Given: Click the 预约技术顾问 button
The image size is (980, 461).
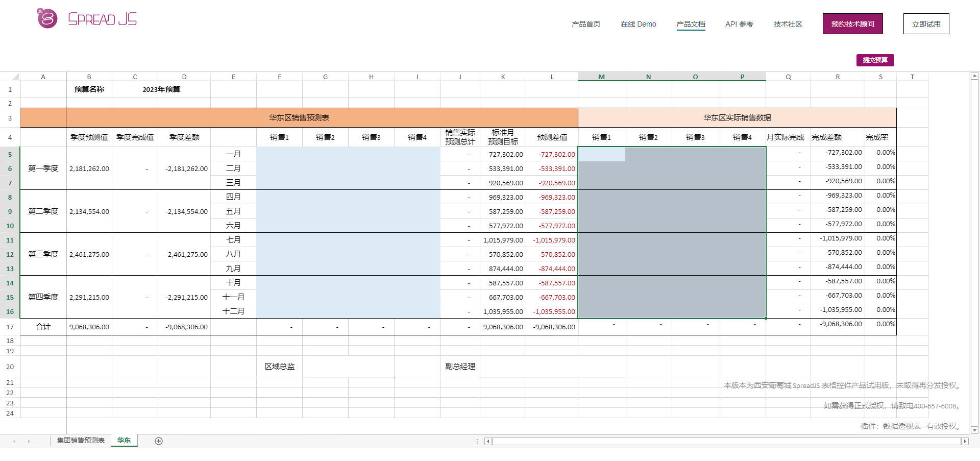Looking at the screenshot, I should [852, 24].
